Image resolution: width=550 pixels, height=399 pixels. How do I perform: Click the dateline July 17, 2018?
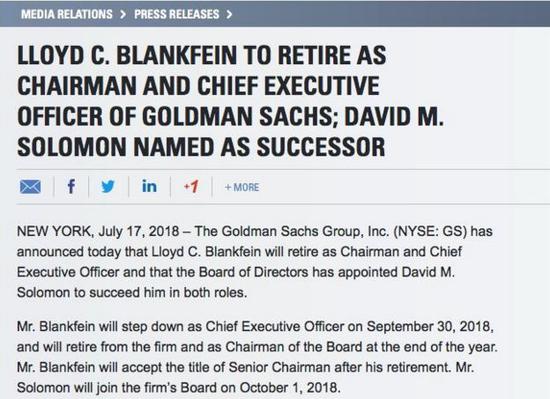coord(139,231)
